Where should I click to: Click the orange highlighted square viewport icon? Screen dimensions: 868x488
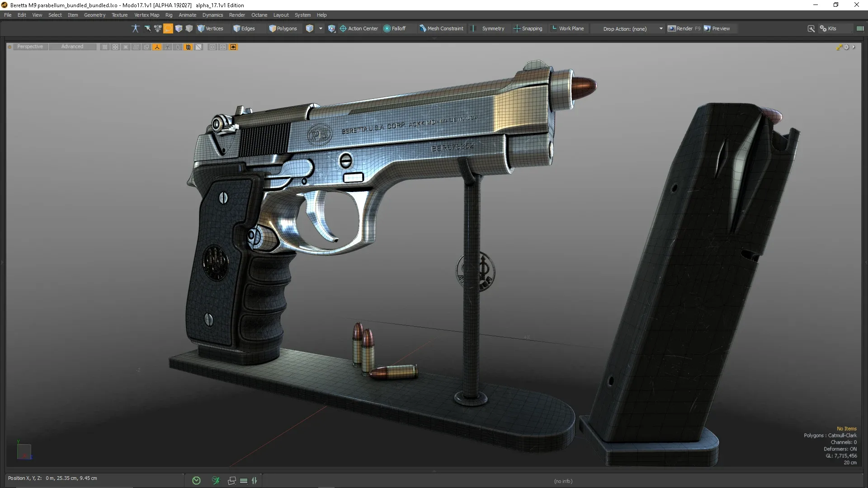point(233,47)
